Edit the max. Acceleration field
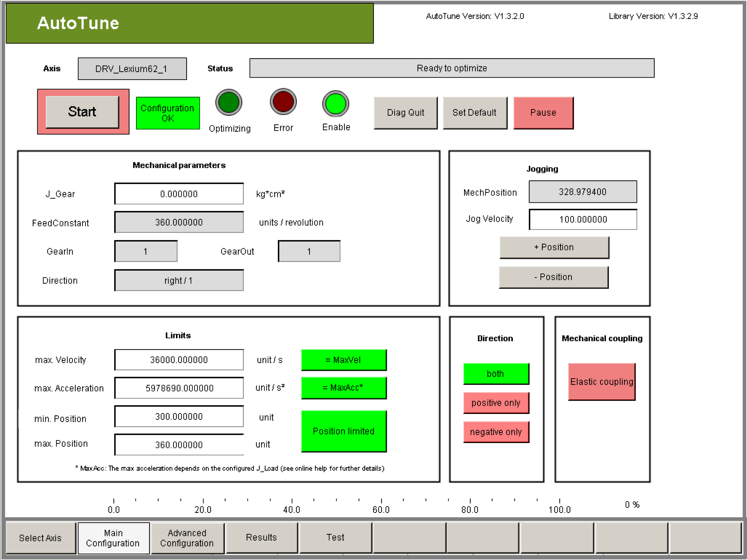Viewport: 747px width, 560px height. (179, 388)
